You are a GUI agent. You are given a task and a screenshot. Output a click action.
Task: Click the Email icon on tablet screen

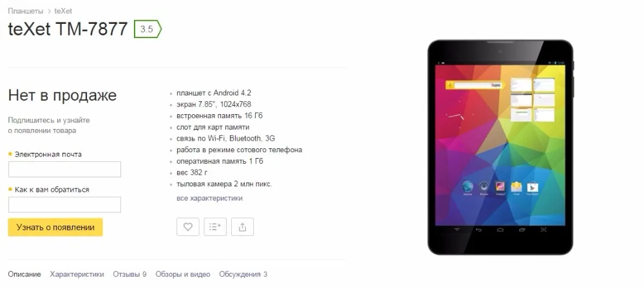(x=516, y=187)
